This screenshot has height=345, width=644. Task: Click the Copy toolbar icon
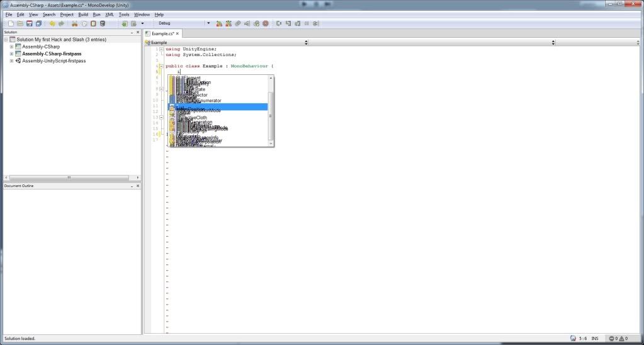84,23
